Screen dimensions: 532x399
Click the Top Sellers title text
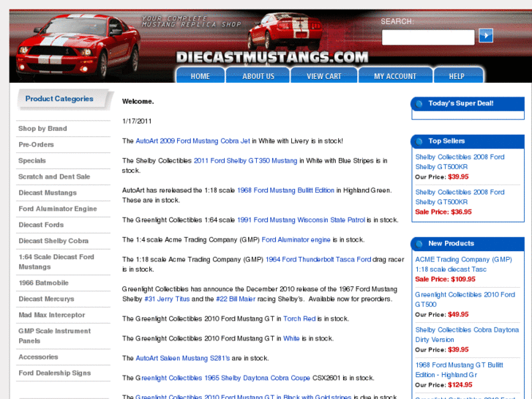[x=446, y=141]
